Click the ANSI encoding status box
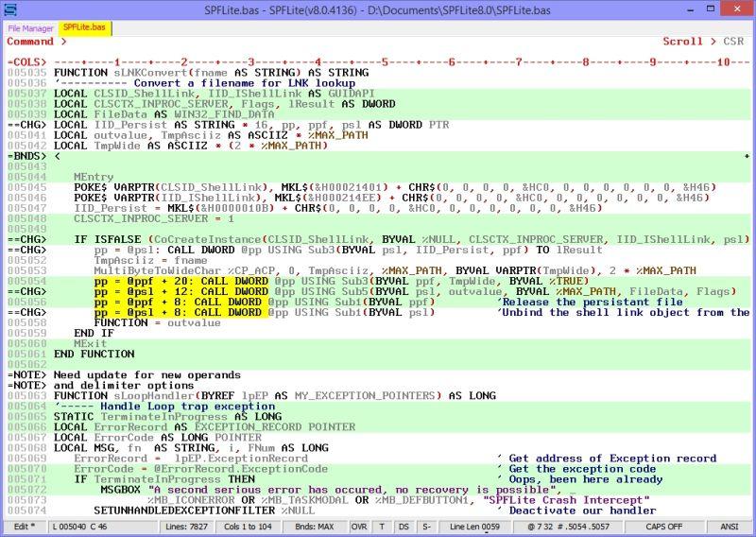Viewport: 756px width, 537px height. click(730, 527)
